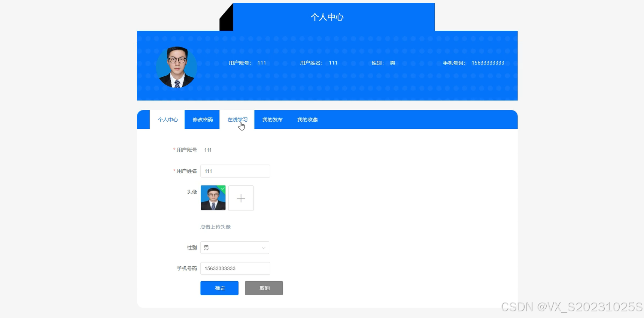Click the phone number 15633333333 in banner

[x=488, y=63]
